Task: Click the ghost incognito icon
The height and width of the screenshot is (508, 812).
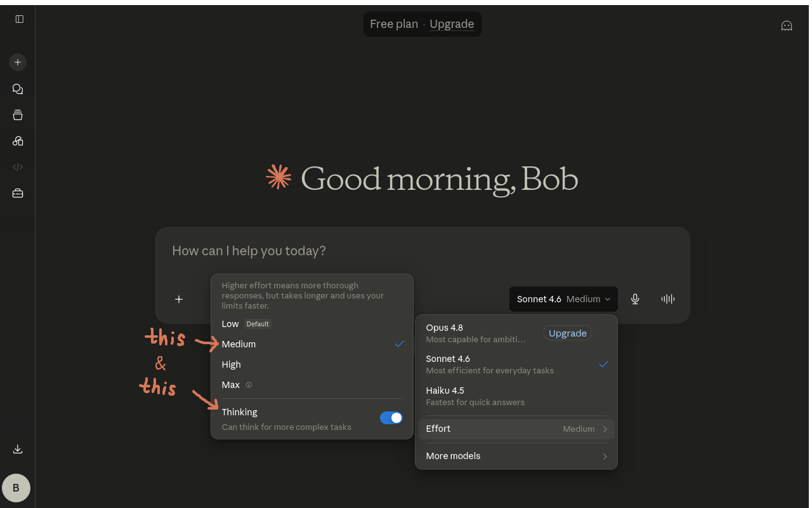Action: click(x=787, y=26)
